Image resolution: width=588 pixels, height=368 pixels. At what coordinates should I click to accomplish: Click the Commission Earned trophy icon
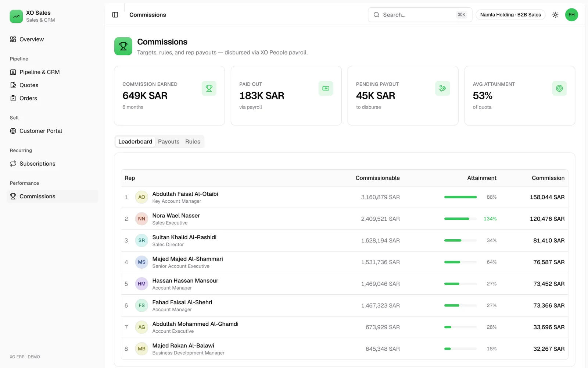209,88
